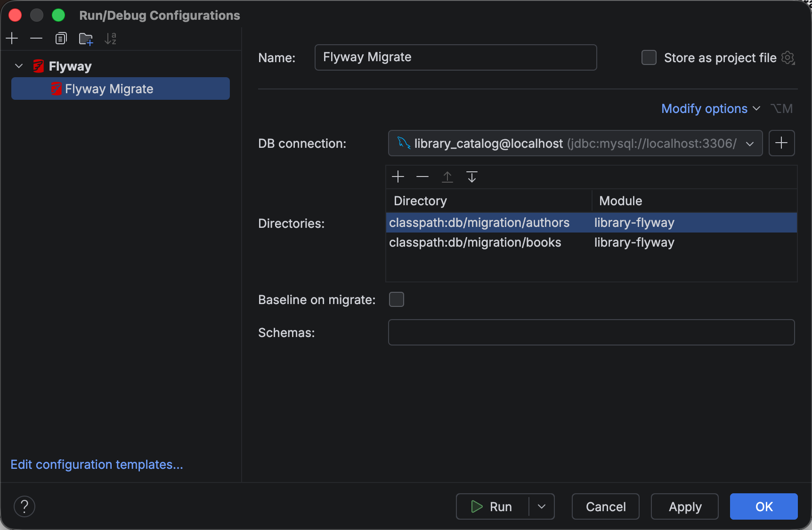Select the classpath:db/migration/books row
812x530 pixels.
coord(592,242)
